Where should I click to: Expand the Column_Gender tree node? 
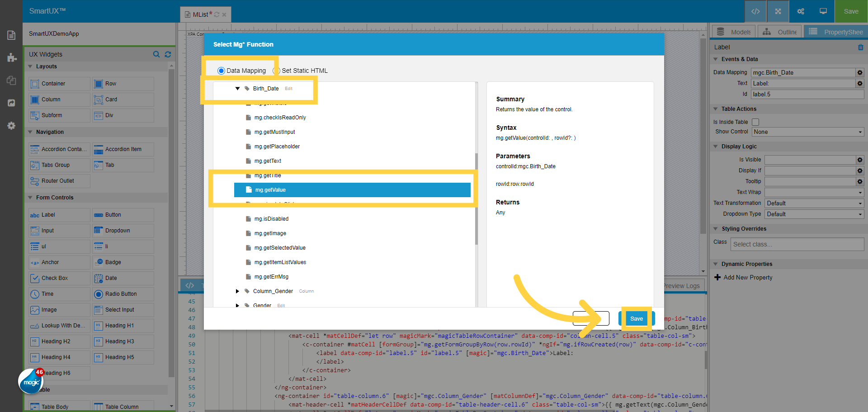pyautogui.click(x=237, y=291)
